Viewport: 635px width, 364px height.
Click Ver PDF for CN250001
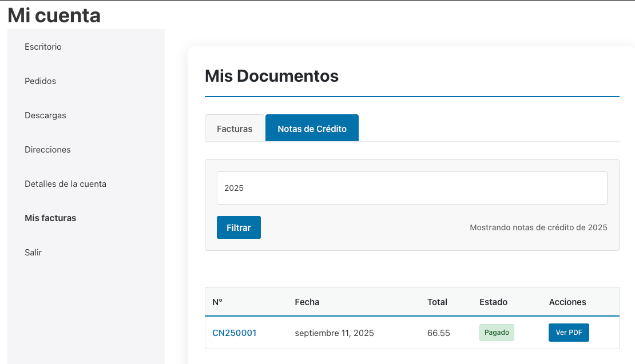(568, 333)
